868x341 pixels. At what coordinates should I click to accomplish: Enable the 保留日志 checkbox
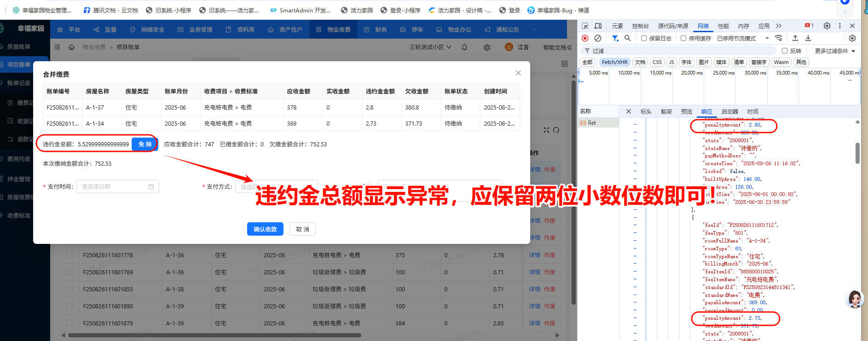click(644, 38)
